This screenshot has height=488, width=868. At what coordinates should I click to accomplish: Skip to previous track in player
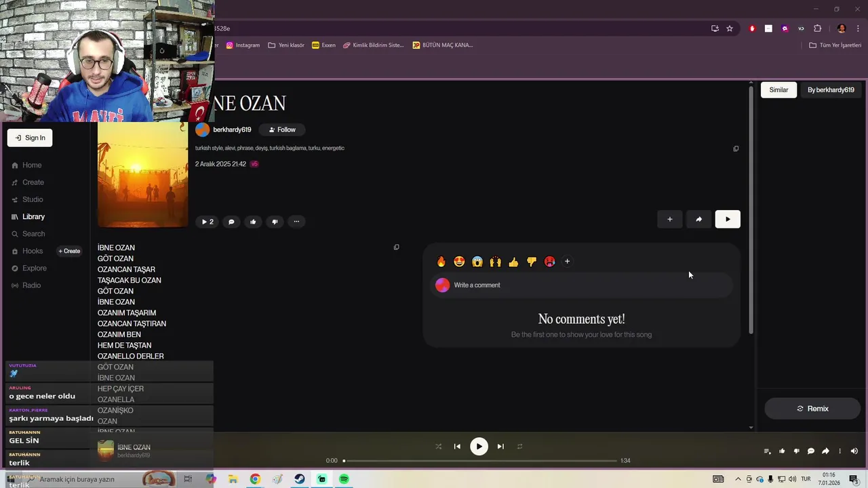(x=457, y=447)
